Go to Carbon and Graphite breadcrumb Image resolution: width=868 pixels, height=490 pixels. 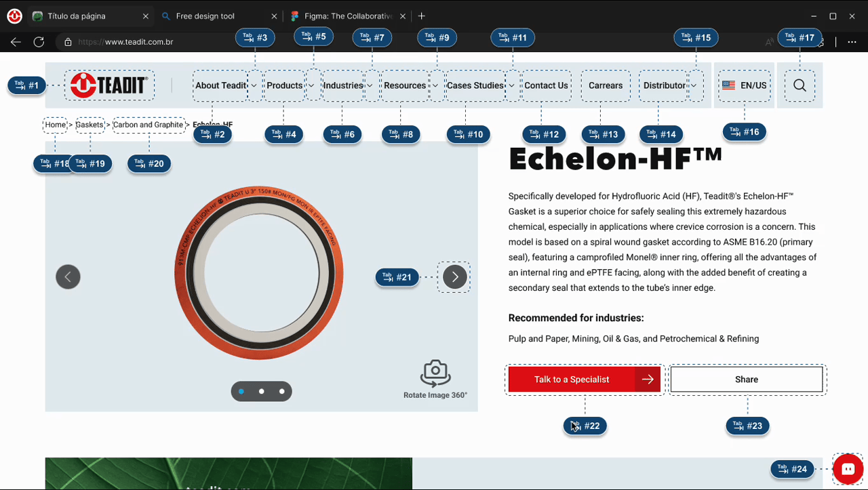pos(149,125)
